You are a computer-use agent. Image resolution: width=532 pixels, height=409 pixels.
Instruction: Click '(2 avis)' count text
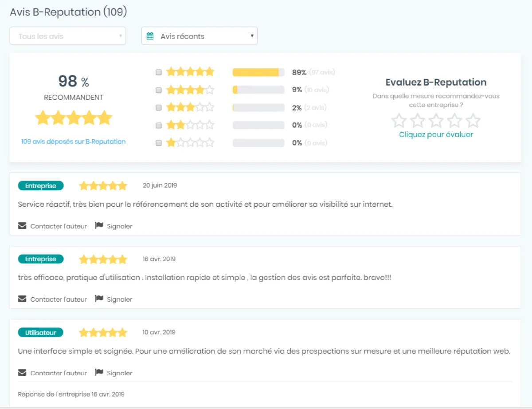(316, 107)
